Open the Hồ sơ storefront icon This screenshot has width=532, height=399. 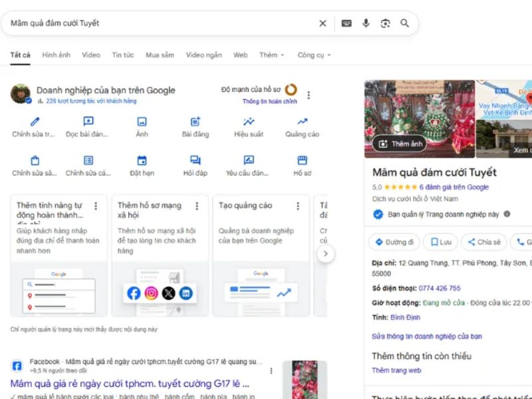pyautogui.click(x=303, y=160)
